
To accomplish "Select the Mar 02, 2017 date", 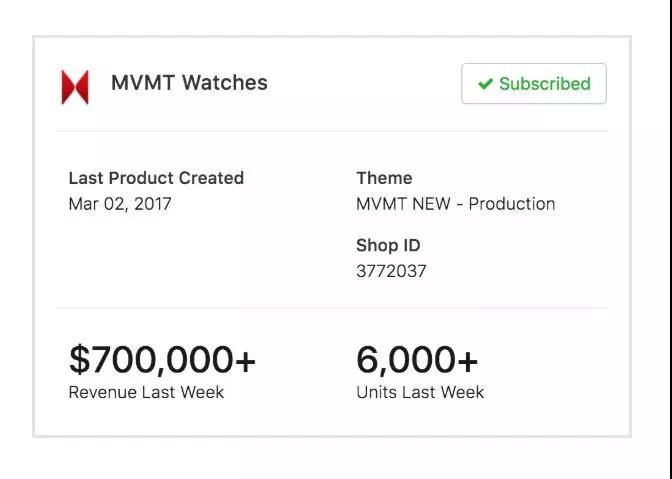I will (x=120, y=204).
